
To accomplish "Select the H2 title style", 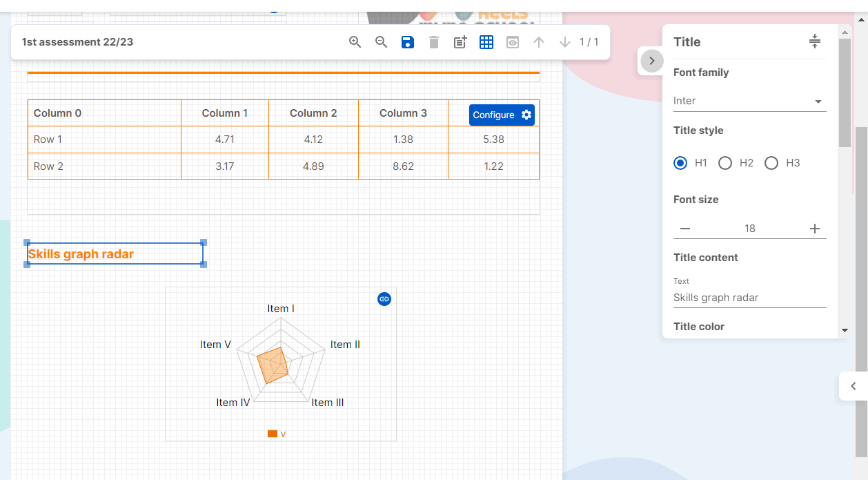I will (725, 163).
